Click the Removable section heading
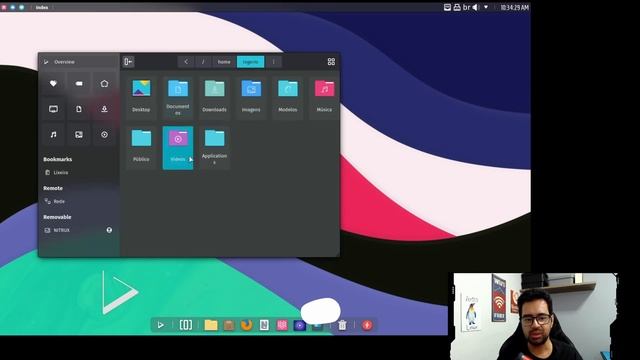Screen dimensions: 640x360 click(57, 217)
